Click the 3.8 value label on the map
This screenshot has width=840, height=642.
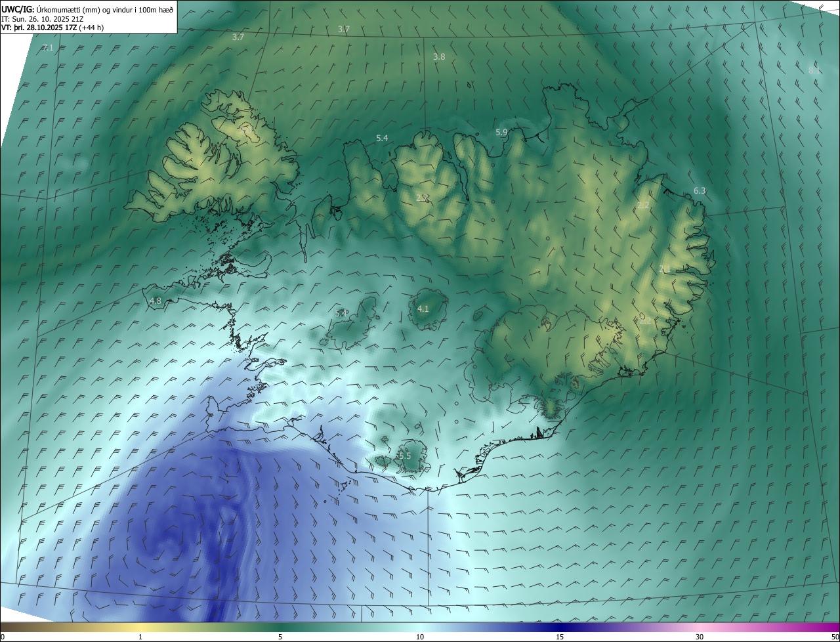click(439, 57)
